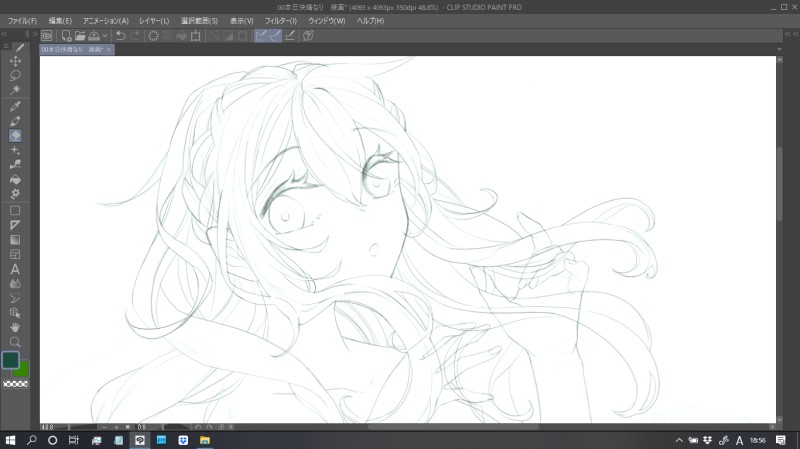
Task: Click the Clear dotted-circle icon
Action: click(153, 36)
